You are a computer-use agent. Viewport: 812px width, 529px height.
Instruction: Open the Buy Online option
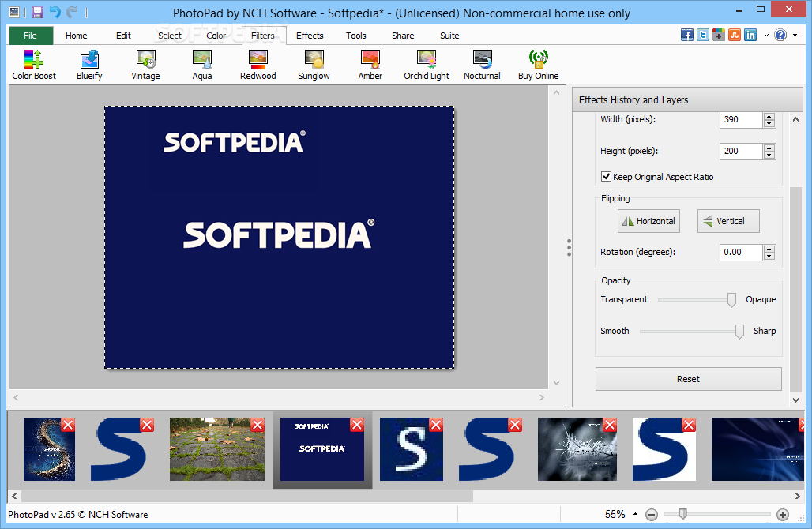(x=539, y=65)
